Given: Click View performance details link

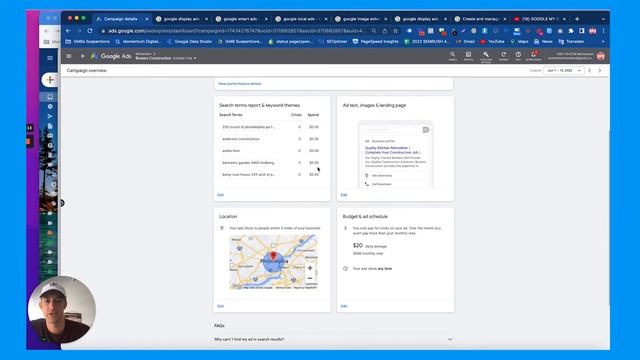Looking at the screenshot, I should point(240,84).
